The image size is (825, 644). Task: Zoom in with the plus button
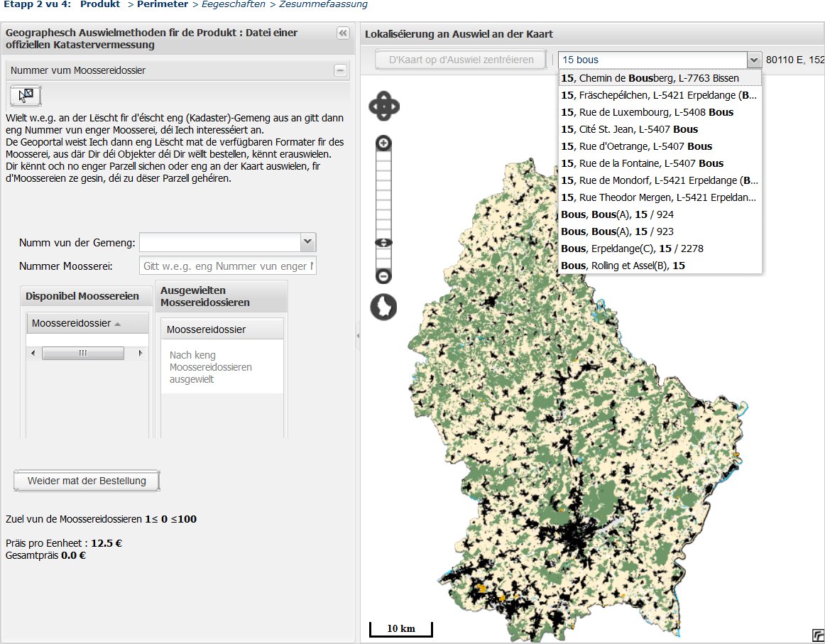point(383,143)
